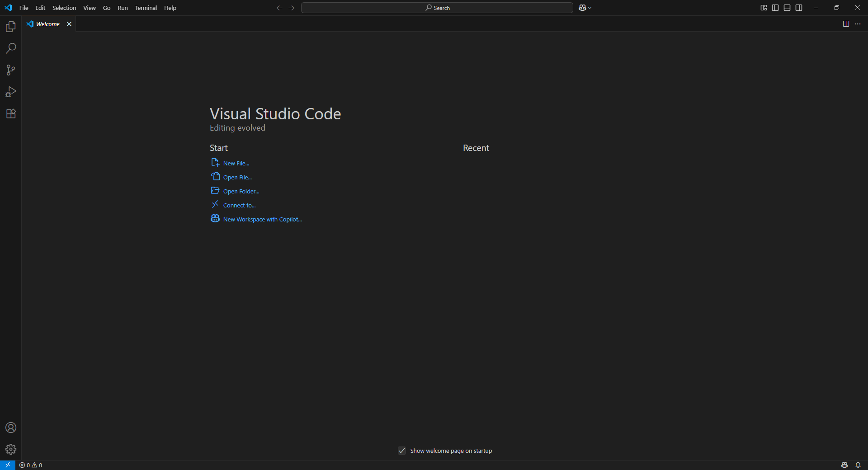Open the errors and warnings status item
The width and height of the screenshot is (868, 470).
(31, 465)
